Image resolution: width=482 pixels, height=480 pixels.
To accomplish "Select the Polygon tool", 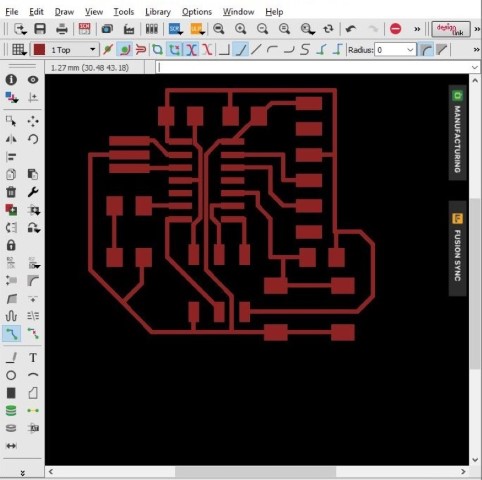I will tap(33, 393).
